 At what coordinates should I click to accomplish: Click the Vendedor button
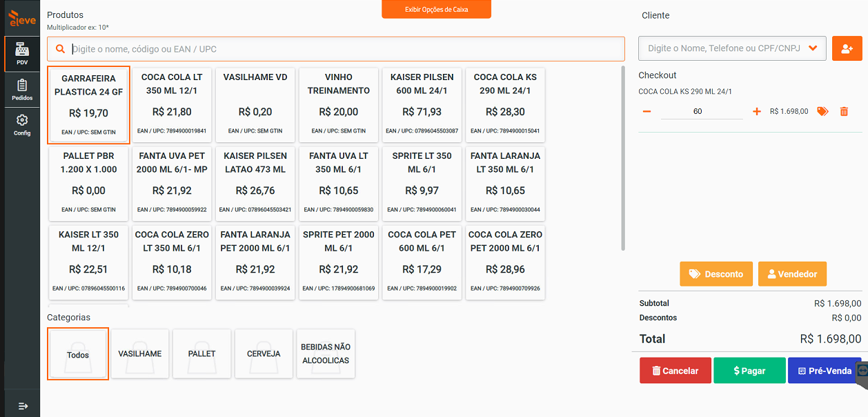792,274
